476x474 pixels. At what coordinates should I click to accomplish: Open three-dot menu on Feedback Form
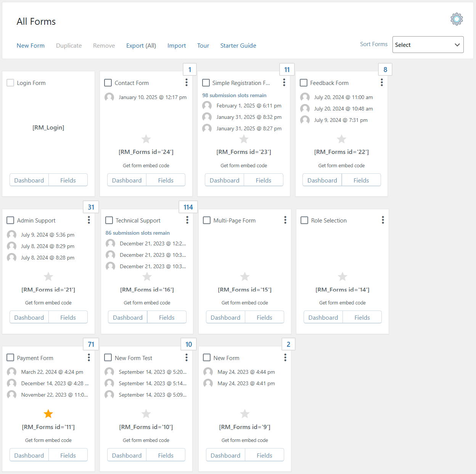point(381,82)
